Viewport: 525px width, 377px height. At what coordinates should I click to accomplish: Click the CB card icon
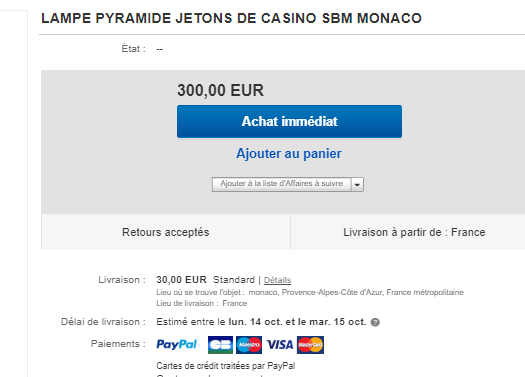(x=220, y=345)
